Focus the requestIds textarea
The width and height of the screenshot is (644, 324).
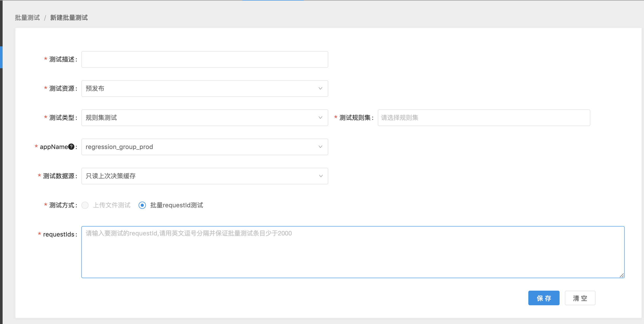pyautogui.click(x=353, y=252)
